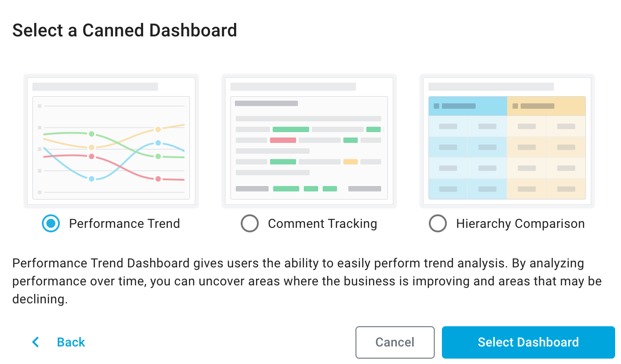Image resolution: width=621 pixels, height=364 pixels.
Task: Click the left chevron Back icon
Action: pyautogui.click(x=36, y=342)
